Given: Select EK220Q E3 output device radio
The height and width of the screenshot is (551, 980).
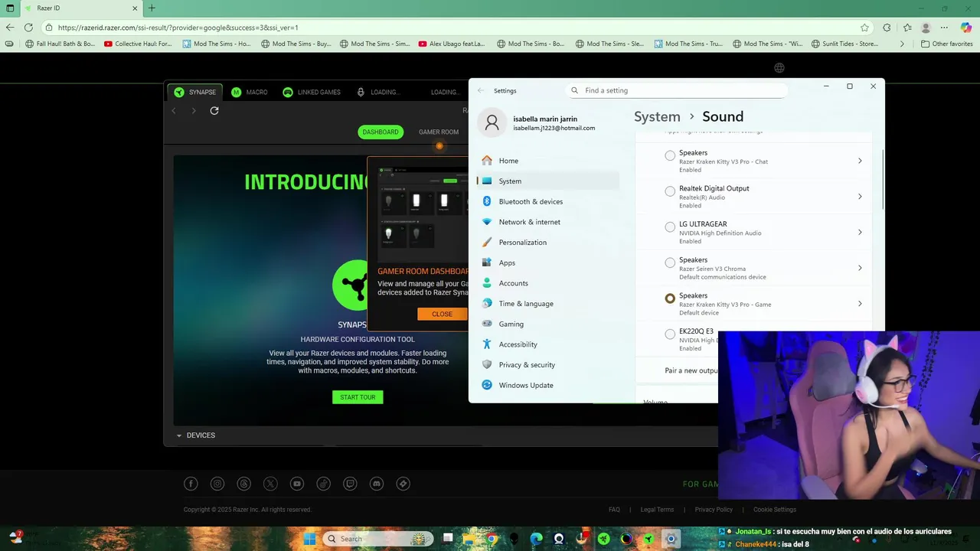Looking at the screenshot, I should tap(670, 334).
